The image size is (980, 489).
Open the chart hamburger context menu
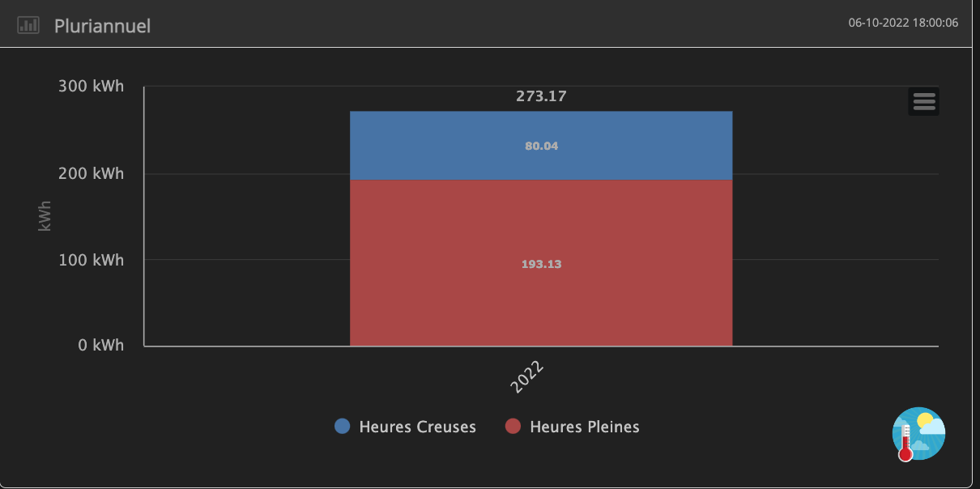click(924, 101)
